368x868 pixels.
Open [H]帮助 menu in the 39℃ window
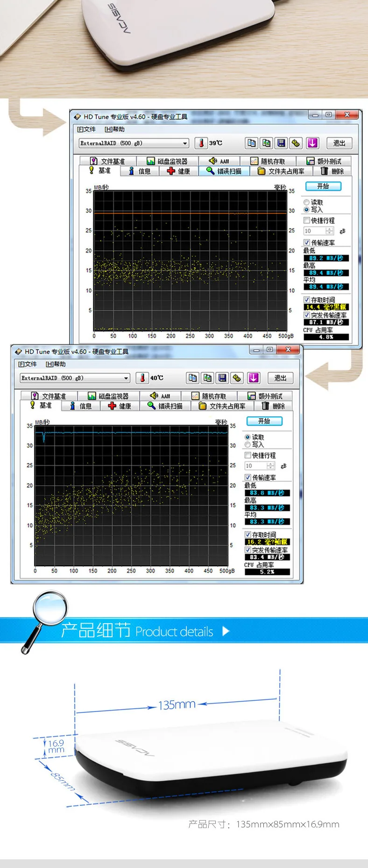pos(115,129)
